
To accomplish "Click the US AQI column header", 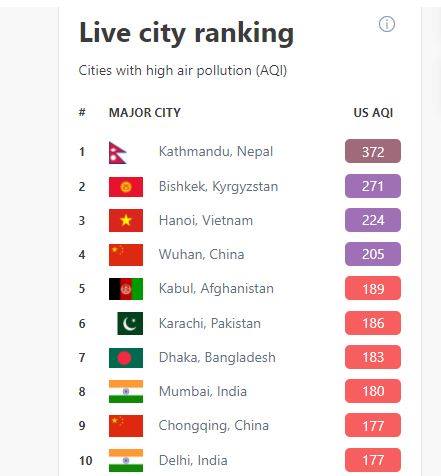I will click(x=373, y=113).
